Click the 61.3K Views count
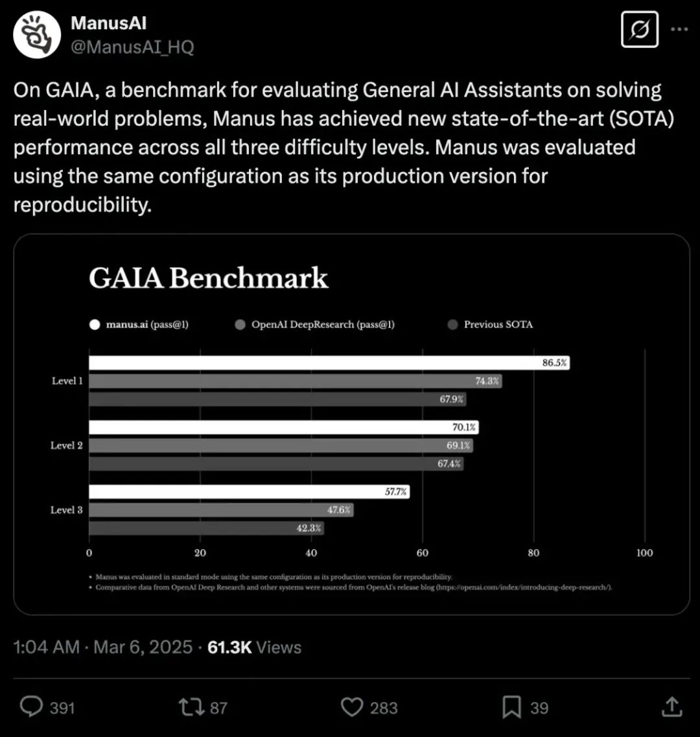 254,648
